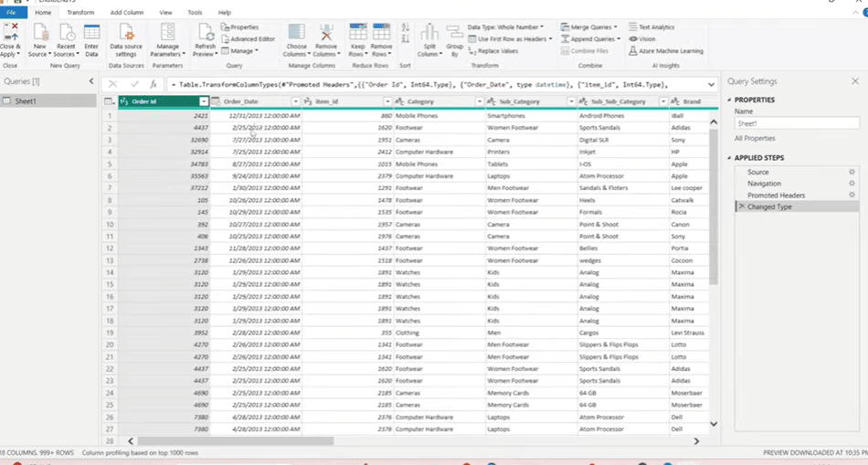Switch to the Transform tab
The height and width of the screenshot is (465, 868).
click(80, 12)
